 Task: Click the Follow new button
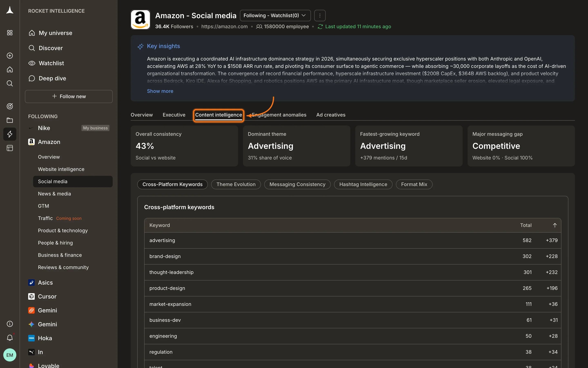tap(69, 96)
